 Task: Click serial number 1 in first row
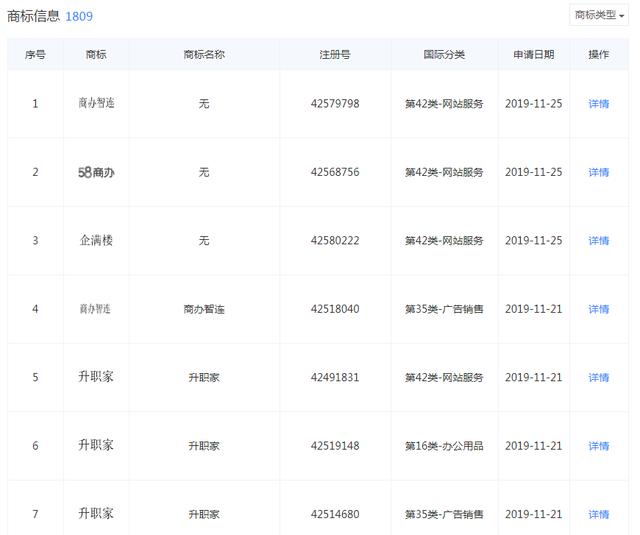click(x=35, y=104)
